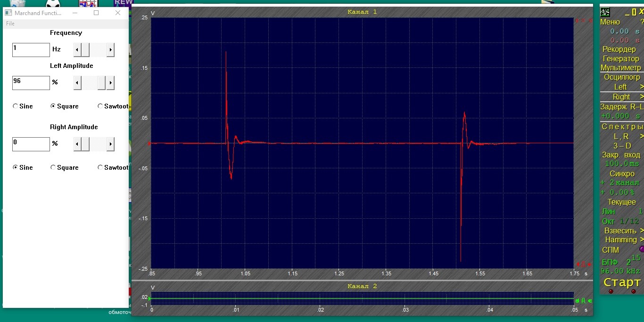Expand the L, R spectra submenu arrow
Viewport: 644px width, 322px height.
642,136
